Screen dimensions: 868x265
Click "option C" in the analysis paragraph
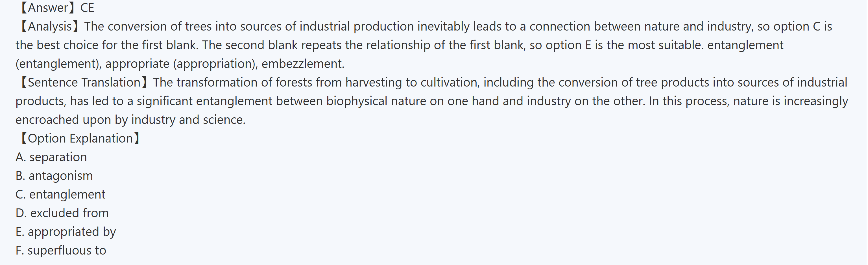click(797, 26)
